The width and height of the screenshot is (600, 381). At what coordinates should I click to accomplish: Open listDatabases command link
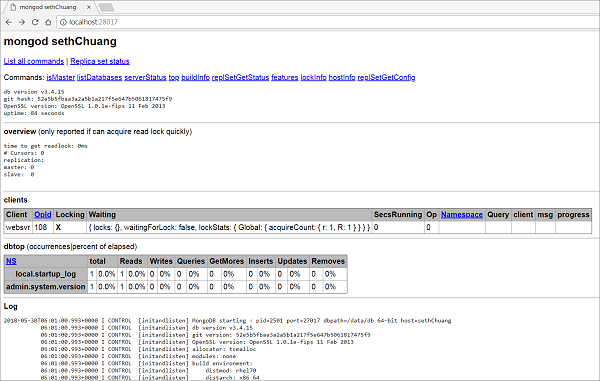pyautogui.click(x=99, y=77)
